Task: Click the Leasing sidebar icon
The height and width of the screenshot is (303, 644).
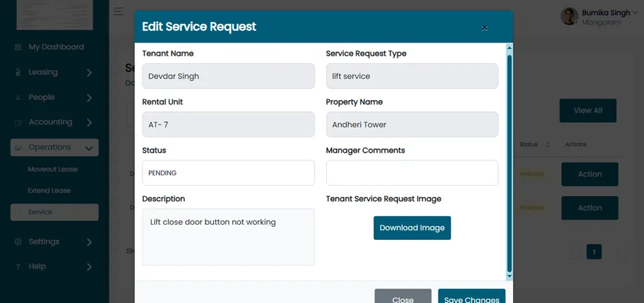Action: pos(18,73)
